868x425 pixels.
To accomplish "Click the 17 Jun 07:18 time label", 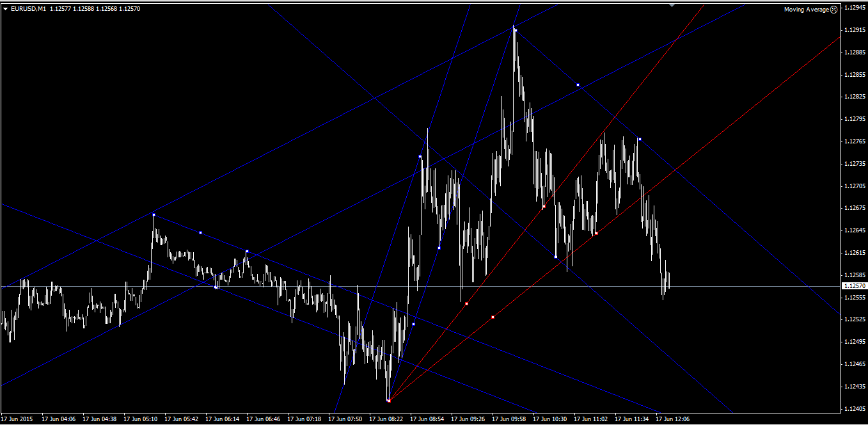I will pyautogui.click(x=304, y=419).
